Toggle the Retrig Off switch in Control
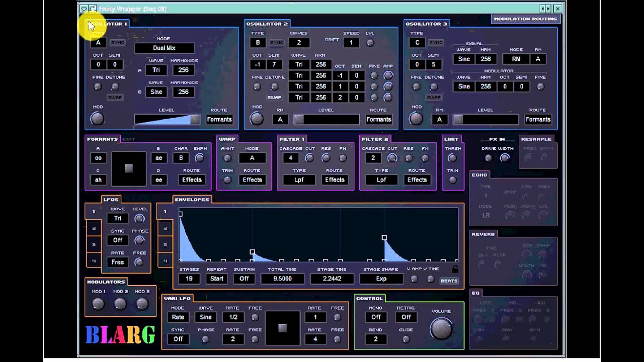This screenshot has height=362, width=644. click(x=406, y=317)
